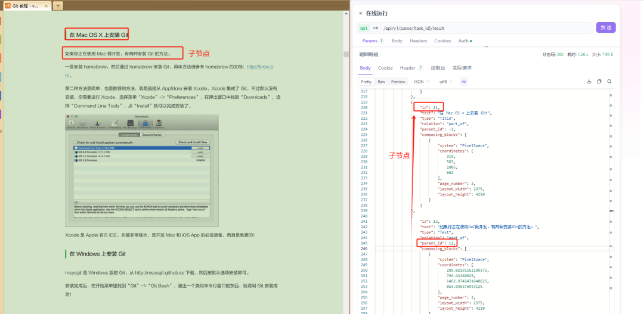Click the 在 Windows 上安装 Git heading
Image resolution: width=644 pixels, height=314 pixels.
97,254
